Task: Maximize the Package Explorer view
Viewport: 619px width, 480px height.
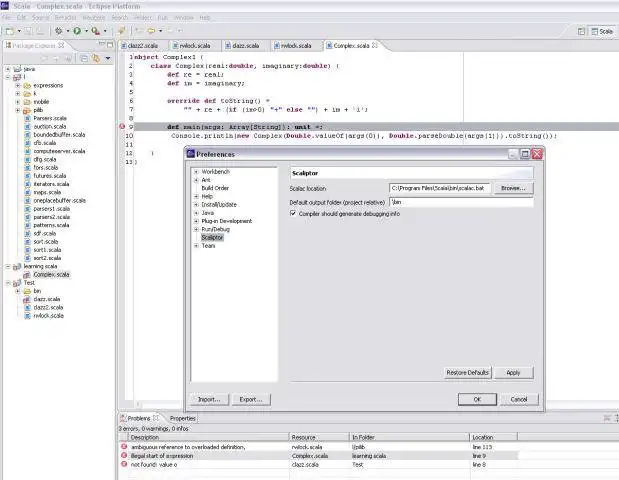Action: (x=110, y=45)
